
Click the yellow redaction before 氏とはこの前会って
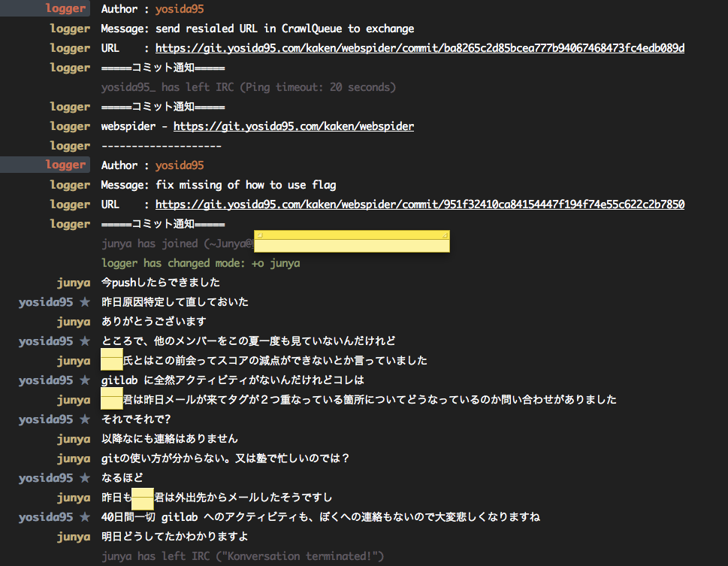pyautogui.click(x=111, y=359)
